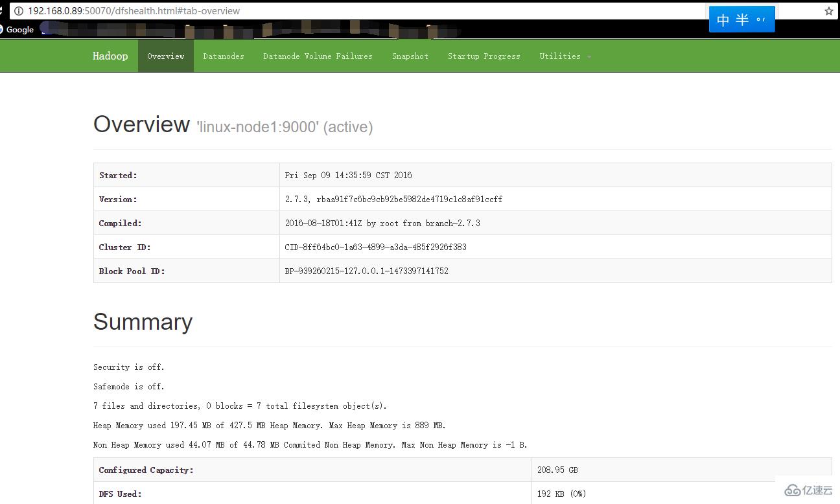Click '2016-08-18T01:41Z by root' value
This screenshot has width=840, height=504.
pyautogui.click(x=382, y=223)
